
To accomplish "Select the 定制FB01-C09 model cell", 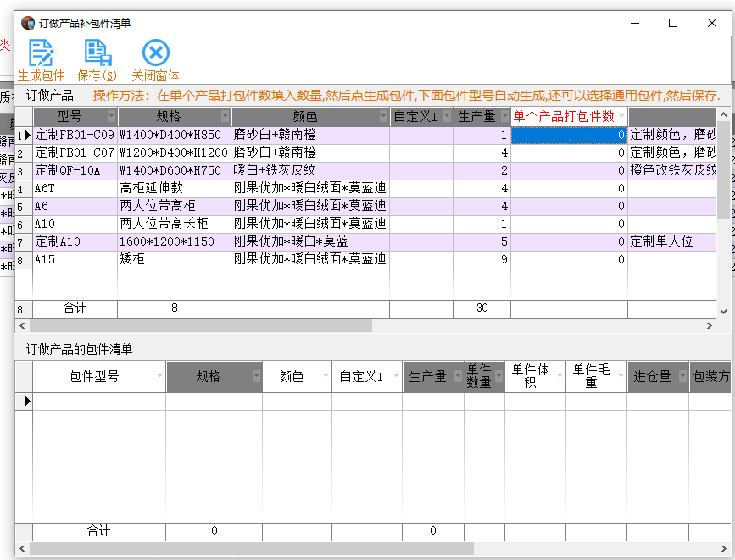I will (75, 135).
